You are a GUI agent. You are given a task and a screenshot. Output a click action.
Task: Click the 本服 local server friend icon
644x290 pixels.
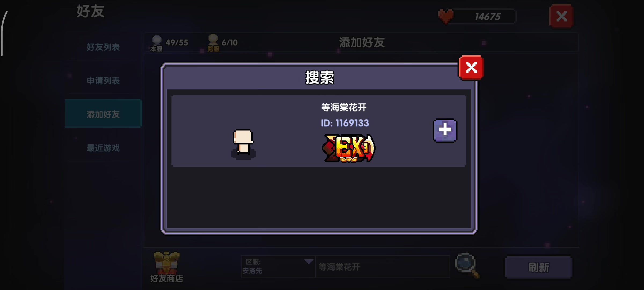(x=157, y=44)
